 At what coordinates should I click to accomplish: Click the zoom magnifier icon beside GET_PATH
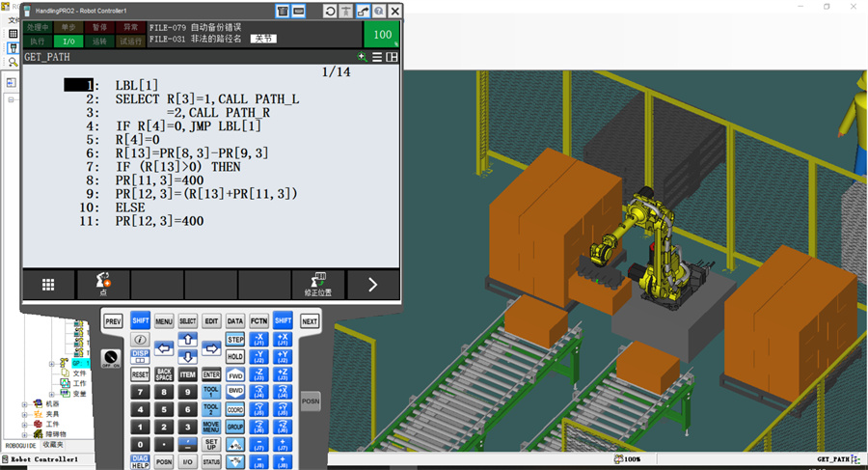(x=362, y=57)
